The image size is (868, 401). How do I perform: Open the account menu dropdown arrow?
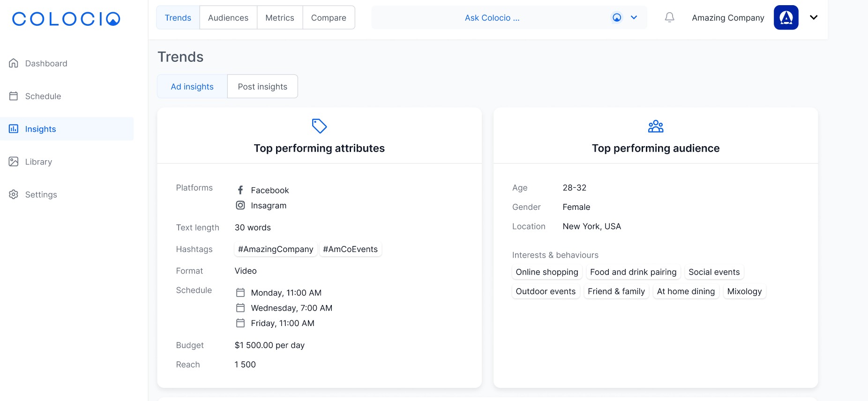(814, 18)
